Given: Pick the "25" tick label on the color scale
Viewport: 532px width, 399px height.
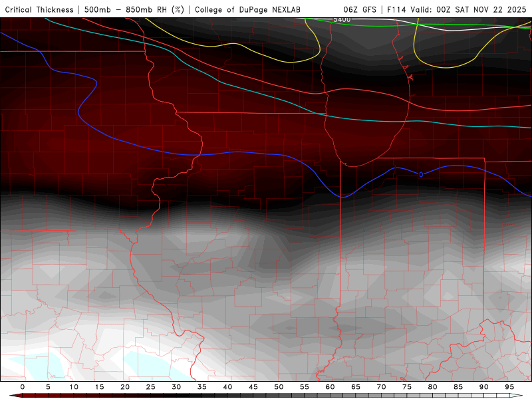Looking at the screenshot, I should coord(151,387).
